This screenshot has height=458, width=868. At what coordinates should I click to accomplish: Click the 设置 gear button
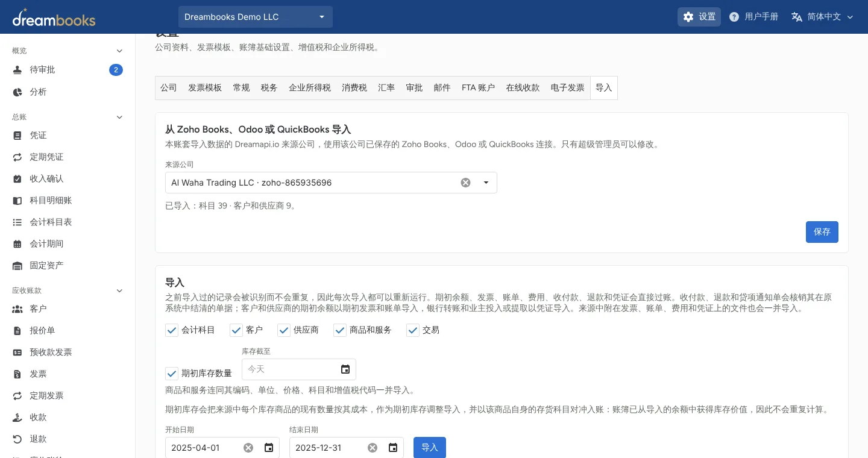(x=699, y=17)
